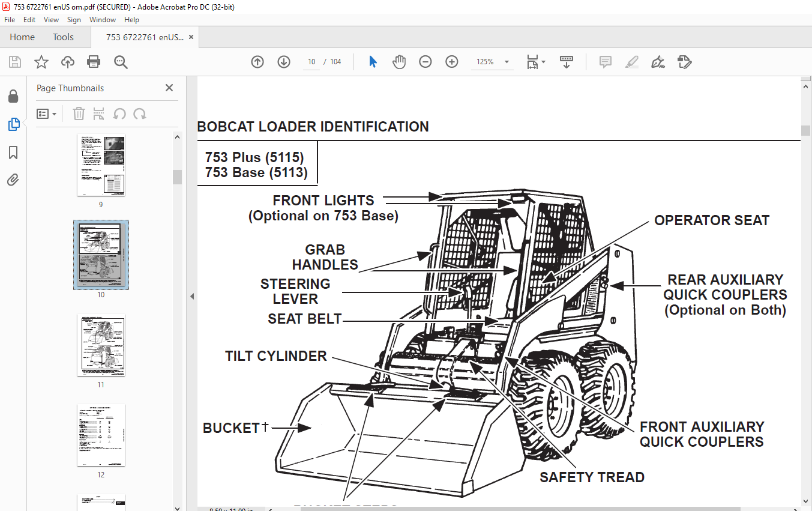Go to next page arrow
The width and height of the screenshot is (812, 511).
(284, 62)
